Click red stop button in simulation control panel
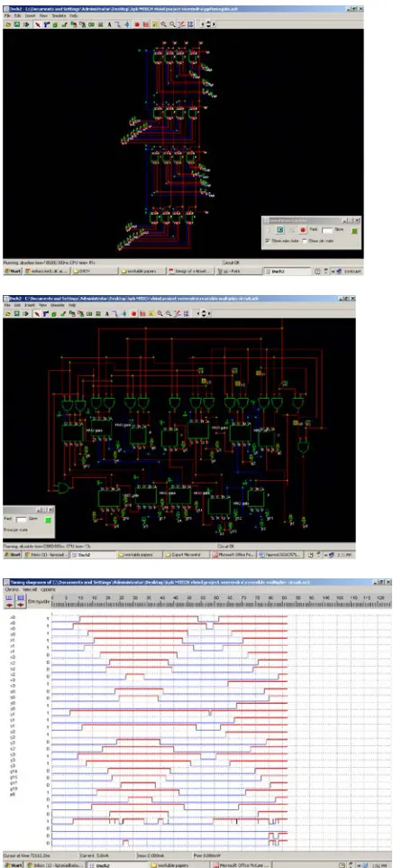 click(x=303, y=230)
